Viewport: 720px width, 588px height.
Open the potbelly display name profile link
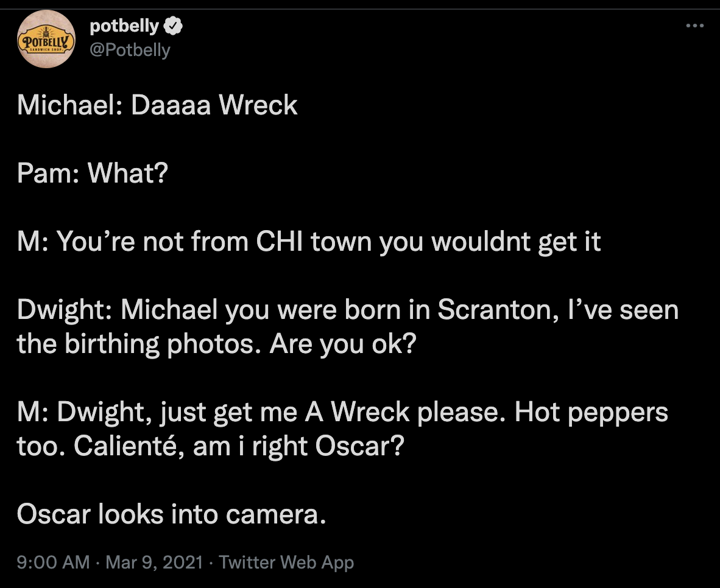click(124, 26)
